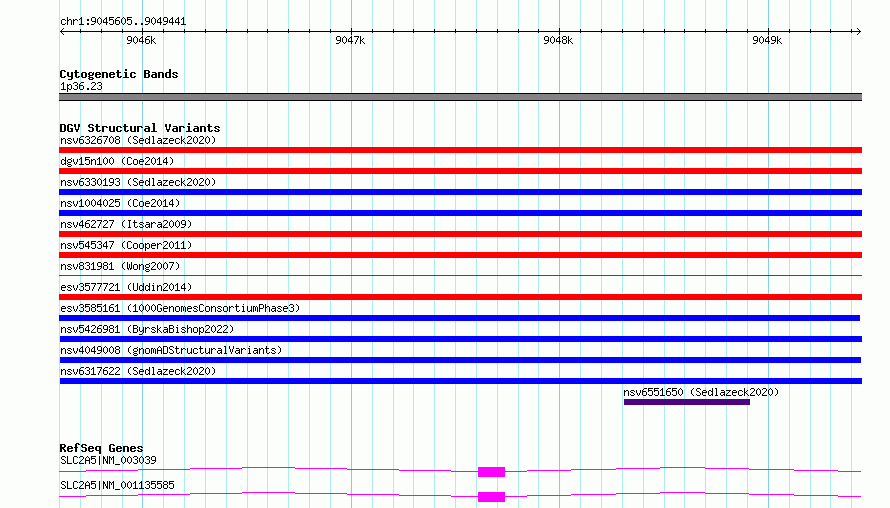Click the Cytogenetic Bands track title

click(x=119, y=74)
